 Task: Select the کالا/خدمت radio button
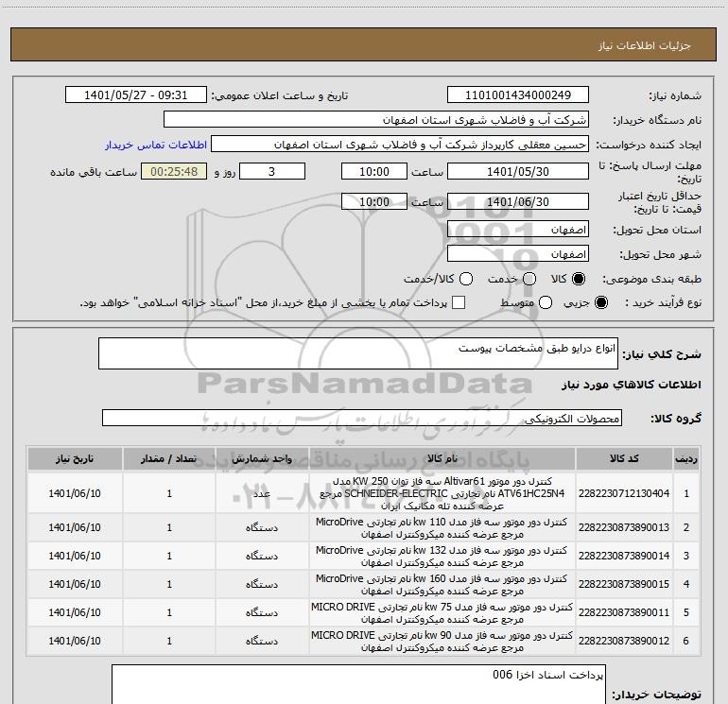click(x=466, y=279)
